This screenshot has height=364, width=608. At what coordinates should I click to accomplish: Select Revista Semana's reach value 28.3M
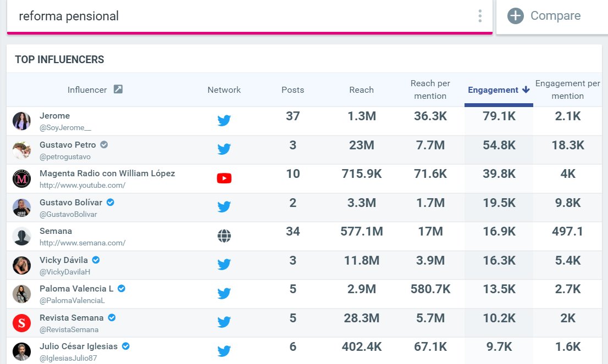(x=361, y=318)
